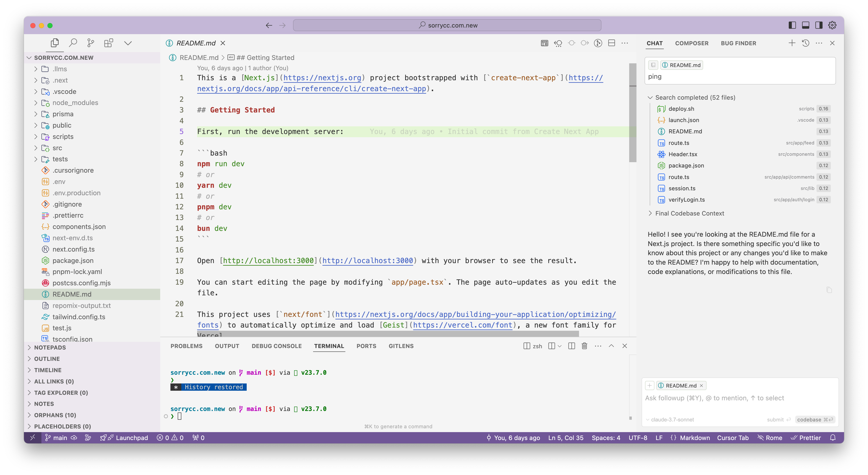Open the PORTS panel tab
Image resolution: width=868 pixels, height=475 pixels.
(x=366, y=346)
